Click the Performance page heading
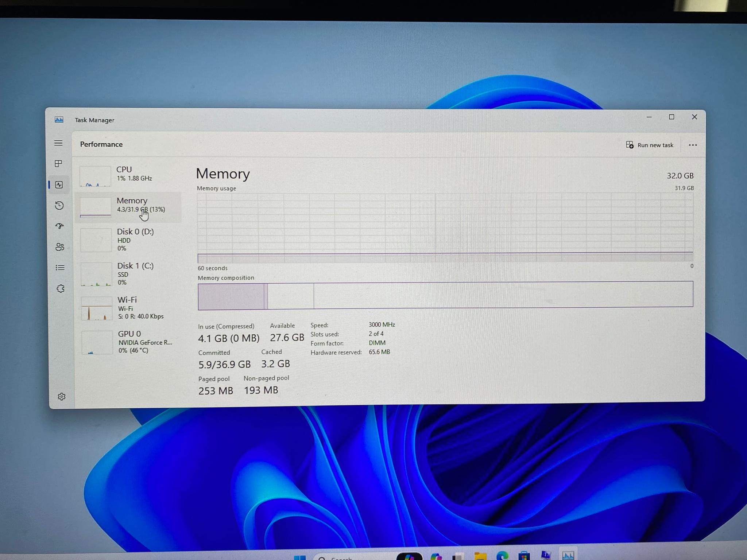Viewport: 747px width, 560px height. point(101,144)
